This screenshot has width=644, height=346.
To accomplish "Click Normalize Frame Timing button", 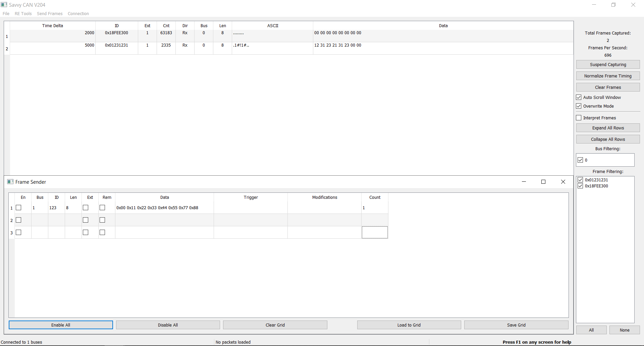I will click(608, 76).
